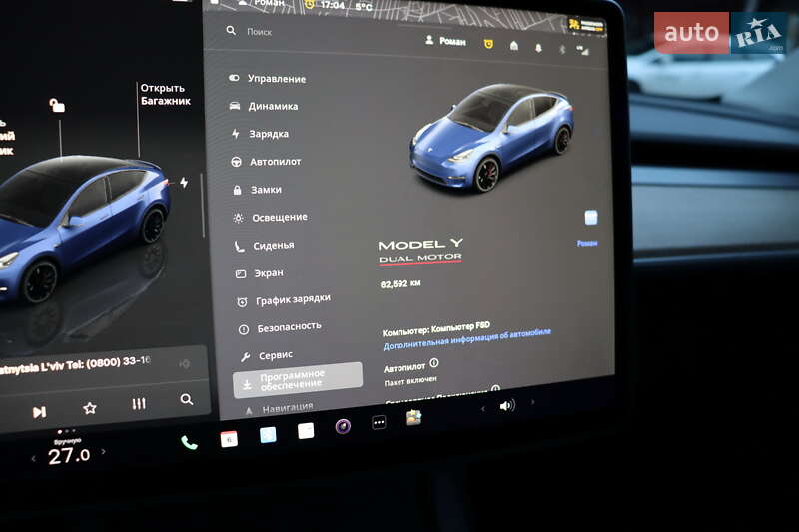Open Дополнительная информация об автомобиле link

(466, 339)
